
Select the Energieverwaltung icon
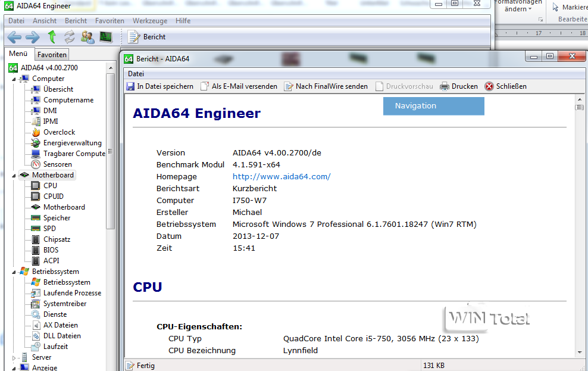[36, 143]
